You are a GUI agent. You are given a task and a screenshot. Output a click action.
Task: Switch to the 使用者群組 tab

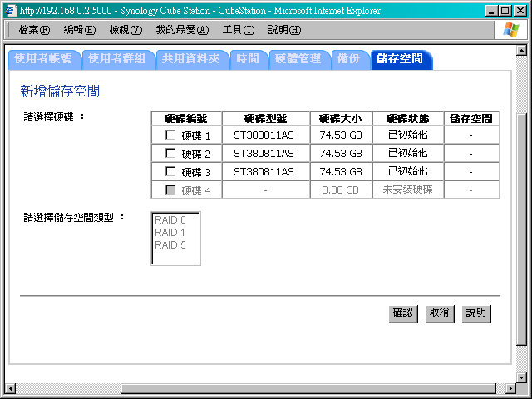point(118,59)
